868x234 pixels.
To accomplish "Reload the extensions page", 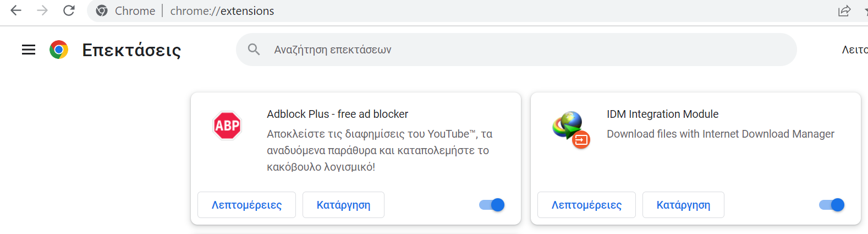I will (x=69, y=10).
